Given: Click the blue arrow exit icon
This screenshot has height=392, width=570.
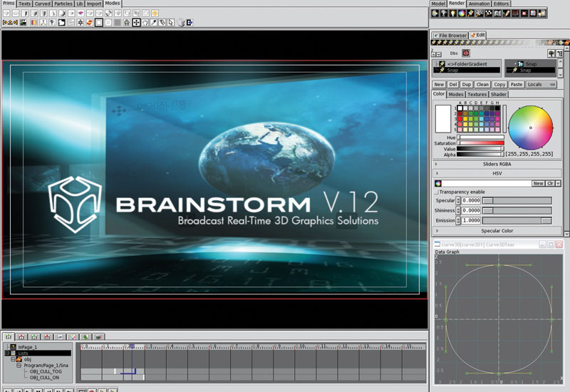Looking at the screenshot, I should (x=190, y=23).
